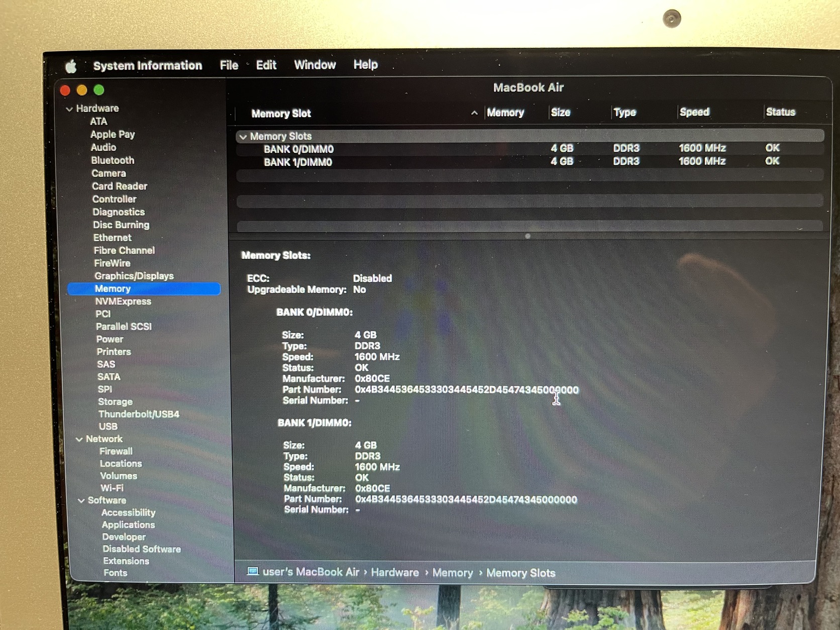
Task: Sort by the Speed column header
Action: (x=694, y=112)
